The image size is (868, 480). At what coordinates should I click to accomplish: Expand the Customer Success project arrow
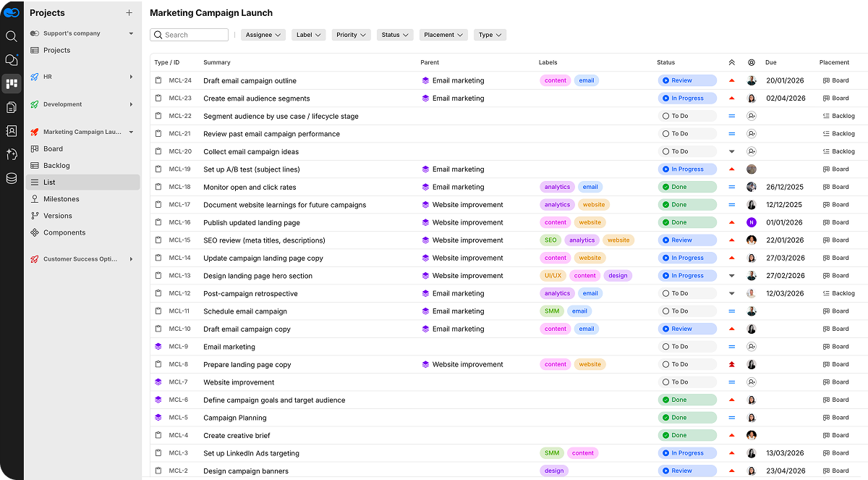(x=131, y=259)
